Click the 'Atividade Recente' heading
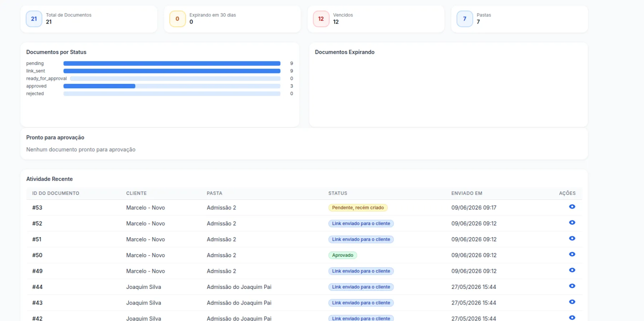Image resolution: width=644 pixels, height=321 pixels. pyautogui.click(x=49, y=179)
